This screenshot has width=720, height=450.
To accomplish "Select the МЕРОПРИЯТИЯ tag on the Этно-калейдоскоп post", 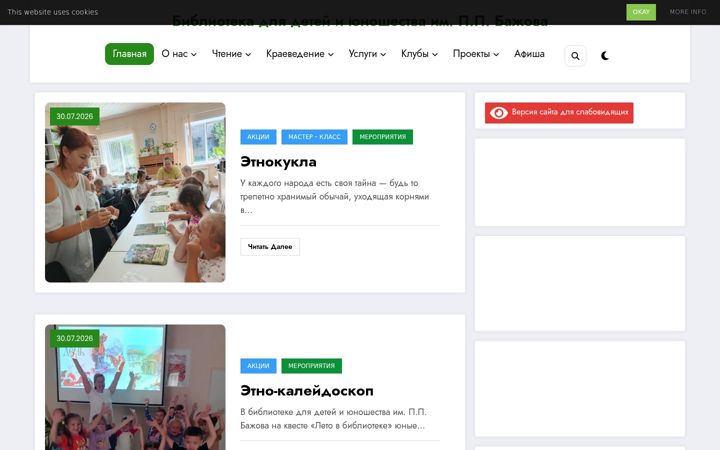I will 311,366.
